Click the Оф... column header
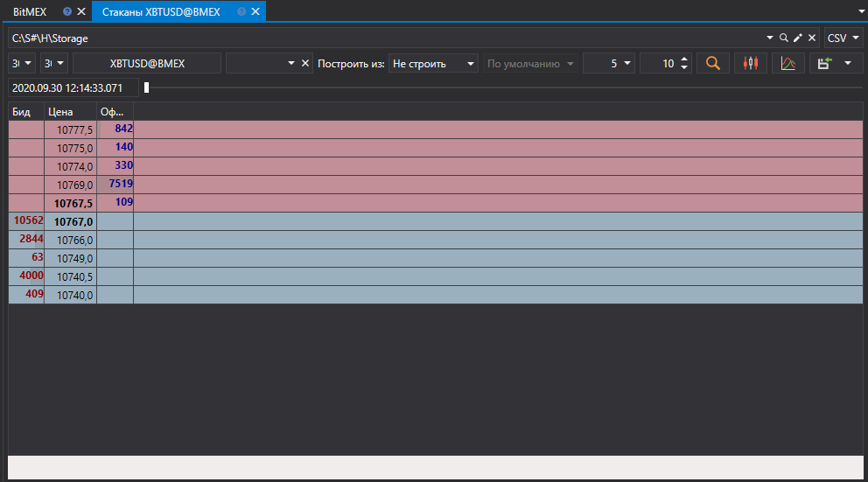Screen dimensions: 868x482 coord(115,112)
